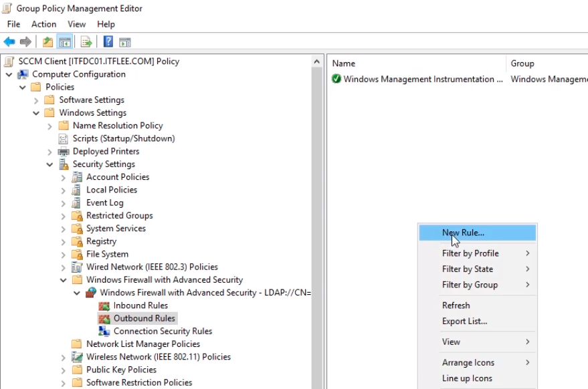Select the File System tree item
The height and width of the screenshot is (389, 588).
point(107,254)
